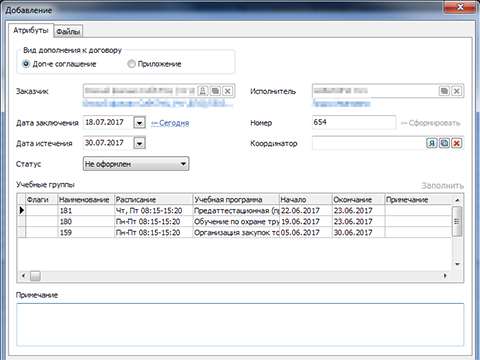
Task: Click the Сформировать link
Action: pyautogui.click(x=430, y=123)
